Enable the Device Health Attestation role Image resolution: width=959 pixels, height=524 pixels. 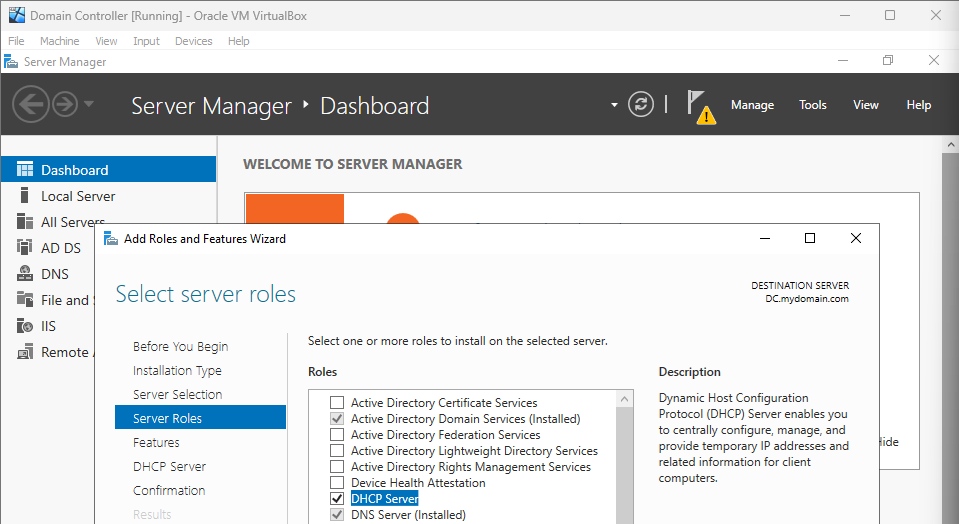337,483
